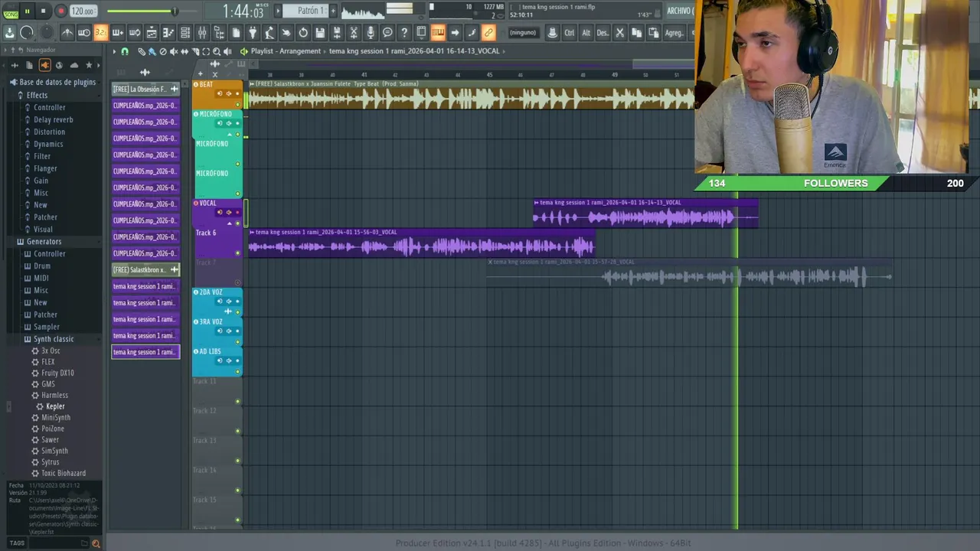The image size is (980, 551).
Task: Click bar 45 on the timeline ruler
Action: pyautogui.click(x=489, y=74)
